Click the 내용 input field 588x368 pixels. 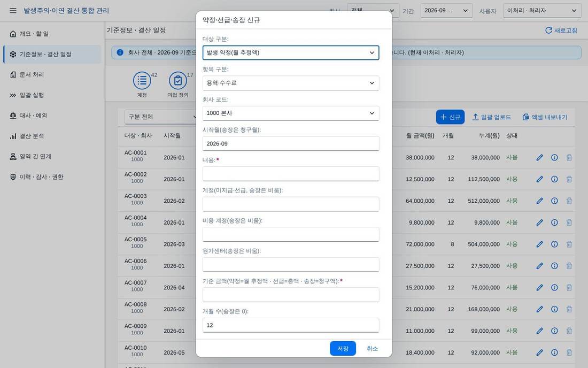[291, 174]
